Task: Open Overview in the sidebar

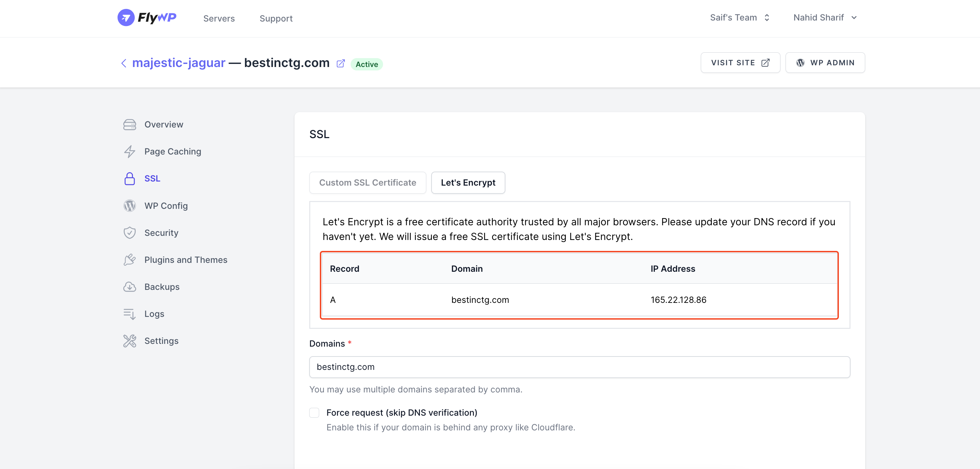Action: (164, 124)
